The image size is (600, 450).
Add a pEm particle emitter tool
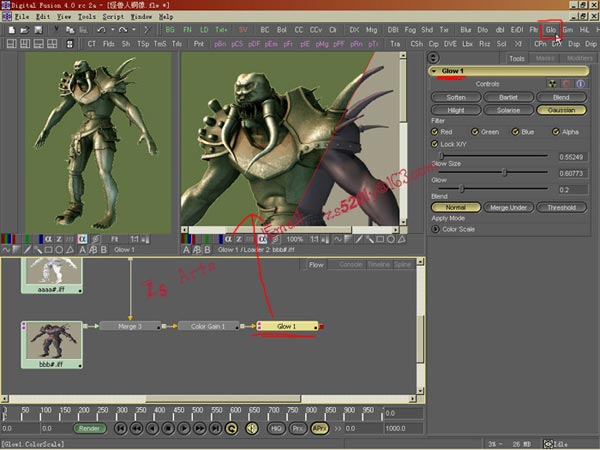pos(271,44)
